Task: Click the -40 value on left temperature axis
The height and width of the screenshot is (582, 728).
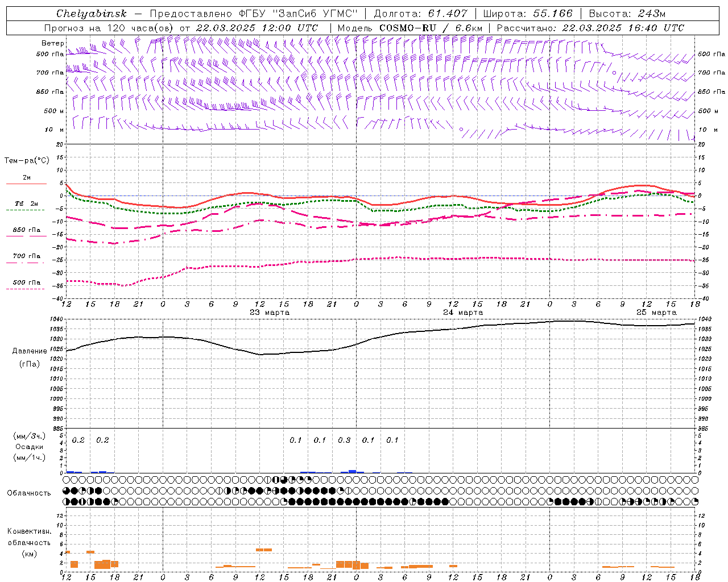Action: pyautogui.click(x=59, y=299)
